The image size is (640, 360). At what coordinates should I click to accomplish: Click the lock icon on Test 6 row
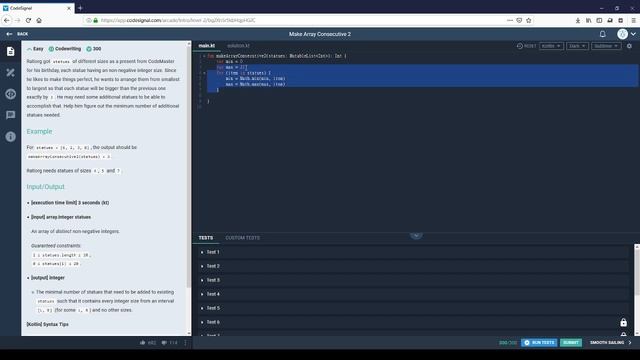point(623,322)
